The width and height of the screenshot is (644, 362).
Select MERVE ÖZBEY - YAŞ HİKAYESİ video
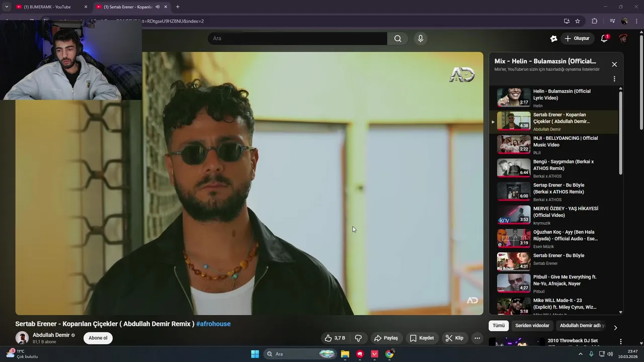(x=553, y=215)
